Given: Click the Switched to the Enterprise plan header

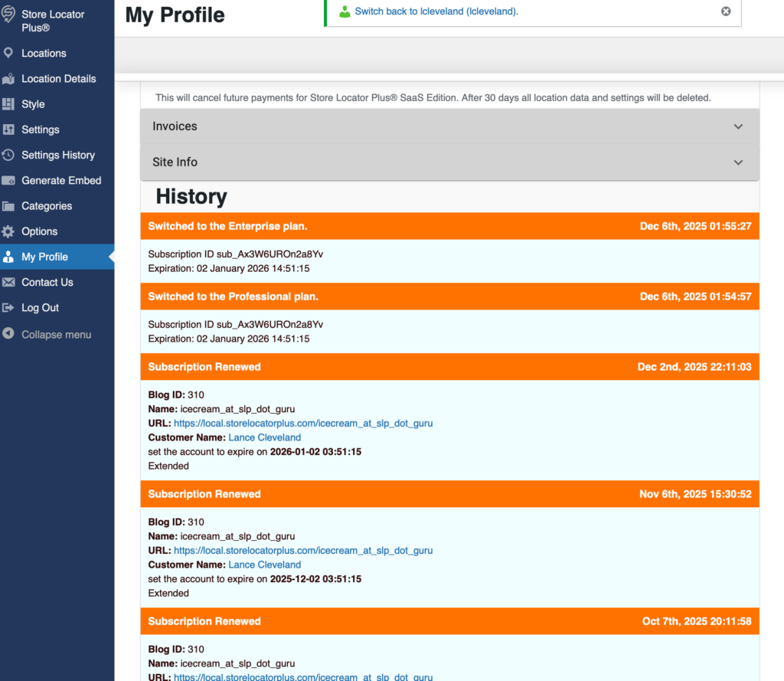Looking at the screenshot, I should (x=227, y=226).
